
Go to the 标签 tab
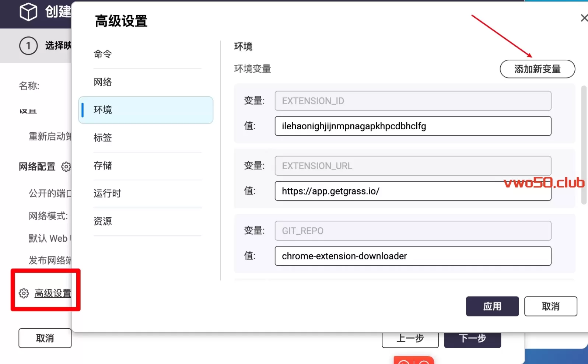point(103,138)
